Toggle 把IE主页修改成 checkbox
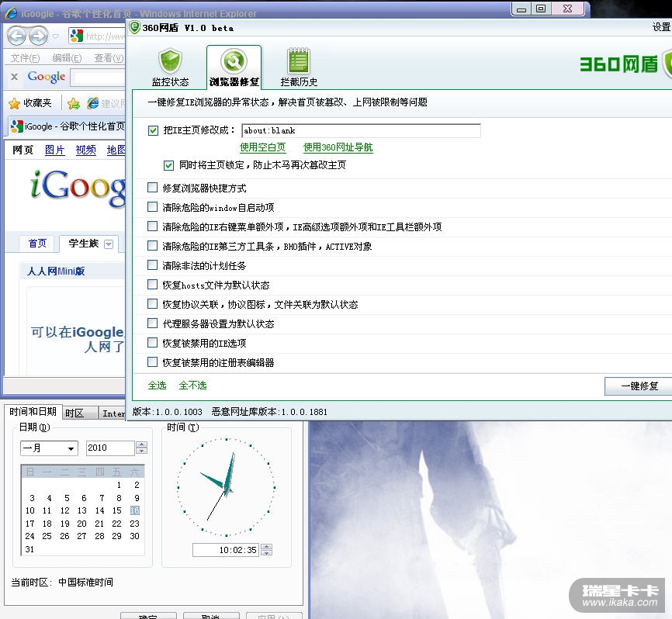Screen dimensions: 672x619 [x=153, y=130]
